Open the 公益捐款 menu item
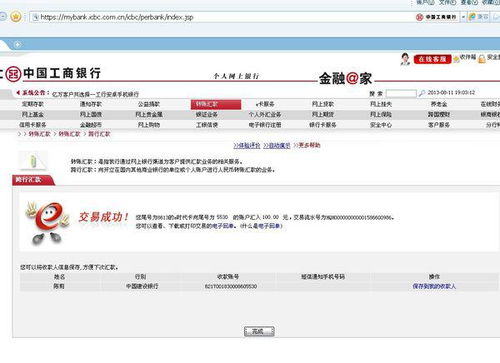 149,104
